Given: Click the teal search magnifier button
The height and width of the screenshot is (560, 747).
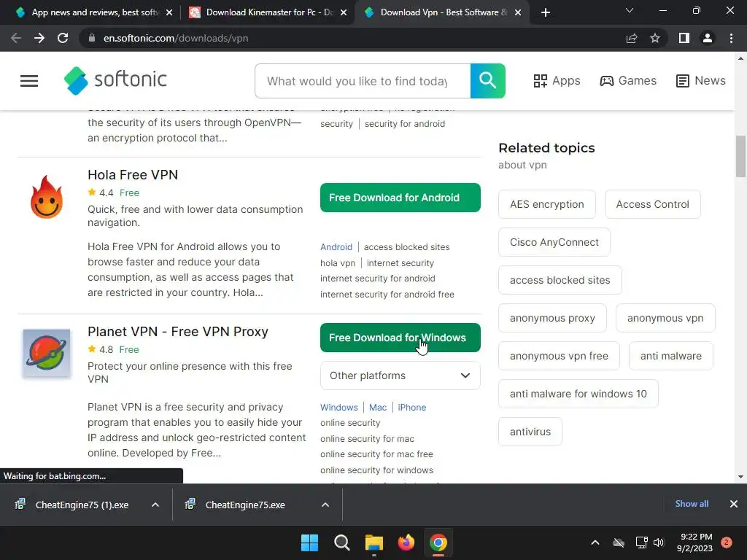Looking at the screenshot, I should pos(487,81).
